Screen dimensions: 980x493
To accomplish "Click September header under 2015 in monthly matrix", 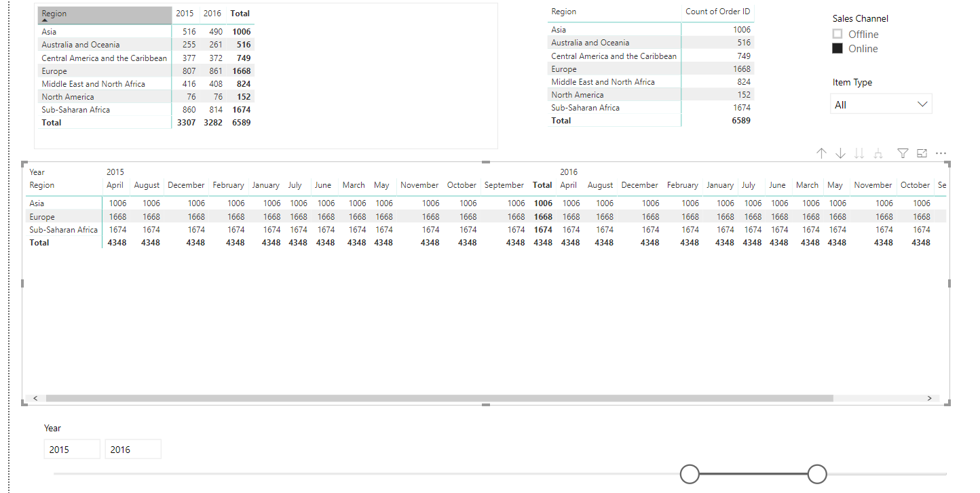I will [504, 185].
